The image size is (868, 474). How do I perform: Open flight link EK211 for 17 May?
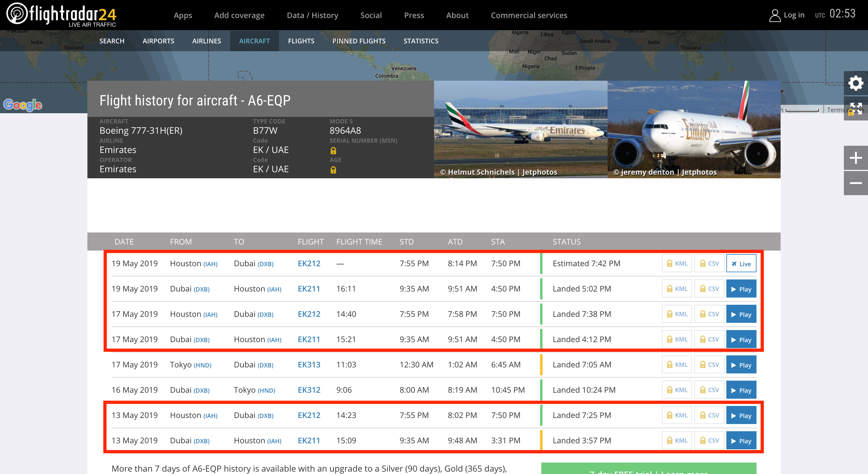click(x=309, y=339)
